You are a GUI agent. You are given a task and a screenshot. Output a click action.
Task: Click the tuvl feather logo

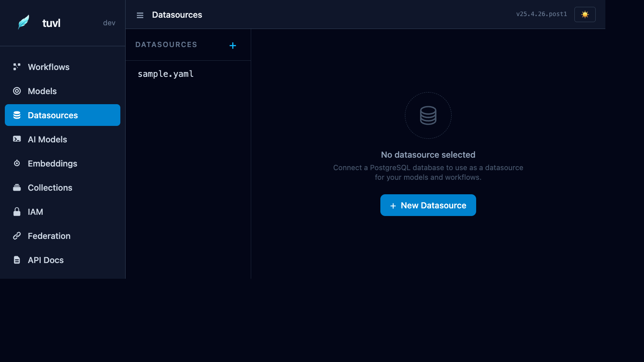[24, 23]
